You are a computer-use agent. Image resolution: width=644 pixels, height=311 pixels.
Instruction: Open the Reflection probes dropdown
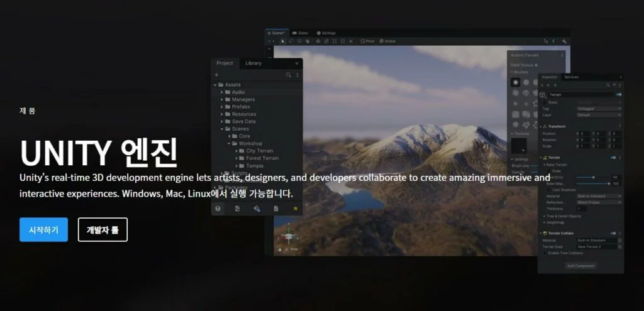[599, 202]
